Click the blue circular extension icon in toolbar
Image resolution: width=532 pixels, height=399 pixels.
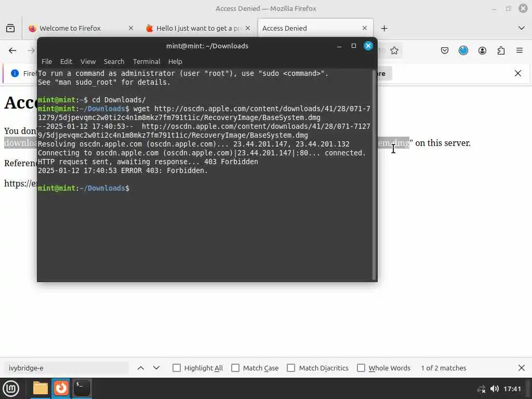click(463, 50)
